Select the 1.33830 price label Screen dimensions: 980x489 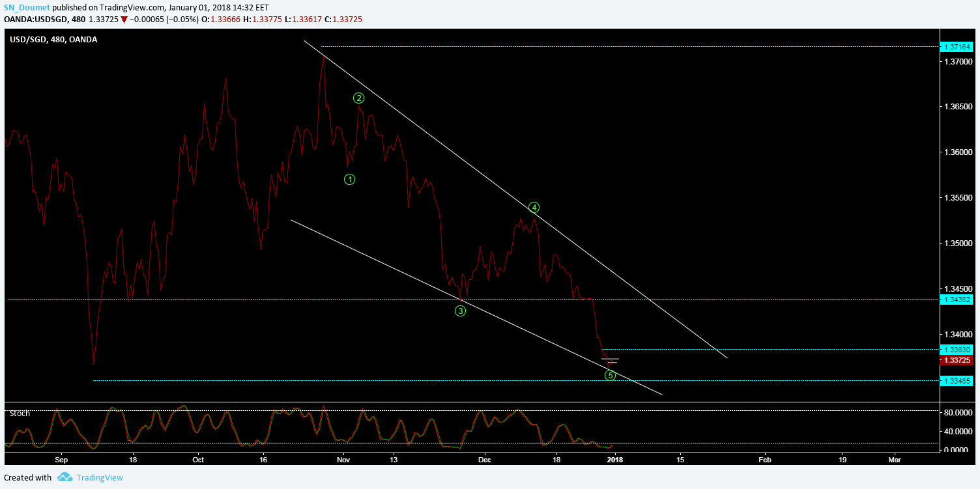[957, 350]
